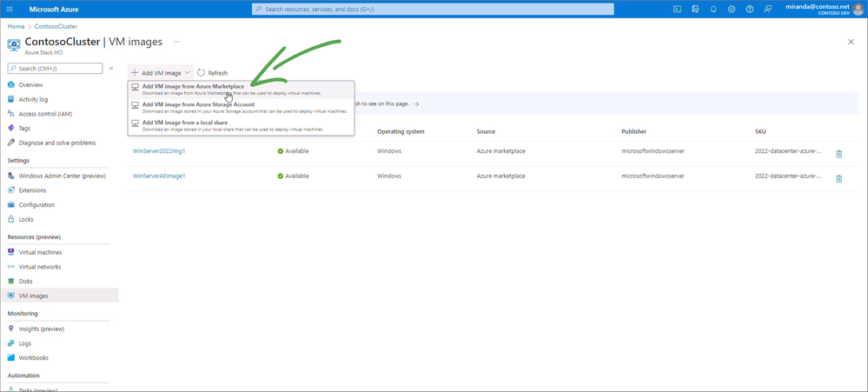868x392 pixels.
Task: Select VM images in the sidebar
Action: (x=59, y=296)
